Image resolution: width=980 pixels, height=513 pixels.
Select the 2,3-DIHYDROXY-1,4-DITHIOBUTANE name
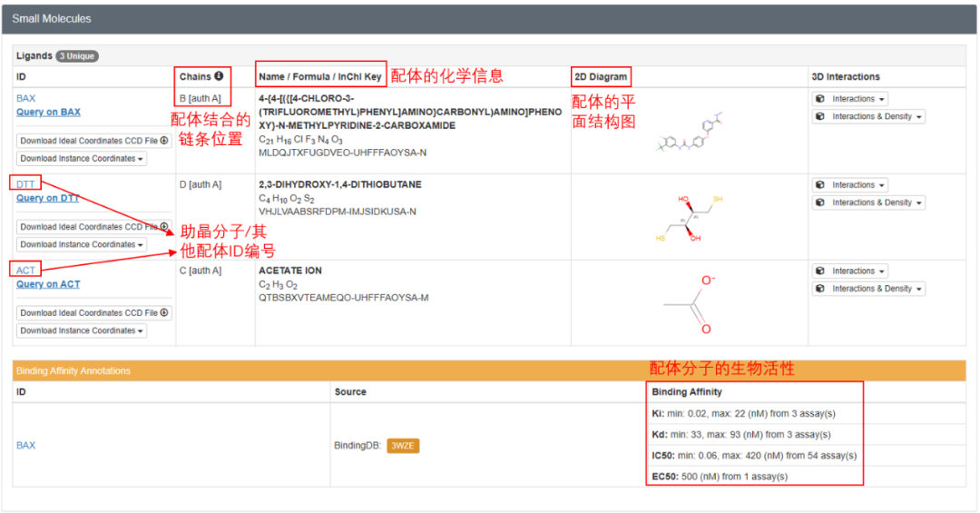tap(340, 184)
